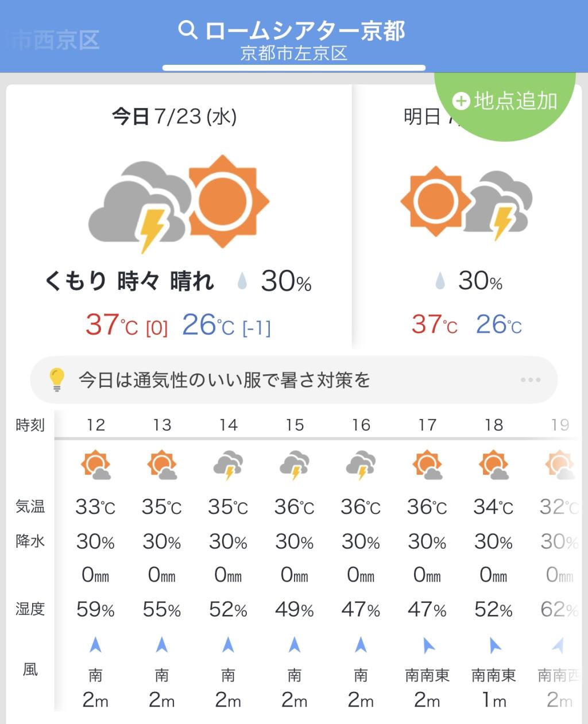Tap today's 7/23 (水) date heading
Viewport: 588px width, 724px height.
coord(174,117)
